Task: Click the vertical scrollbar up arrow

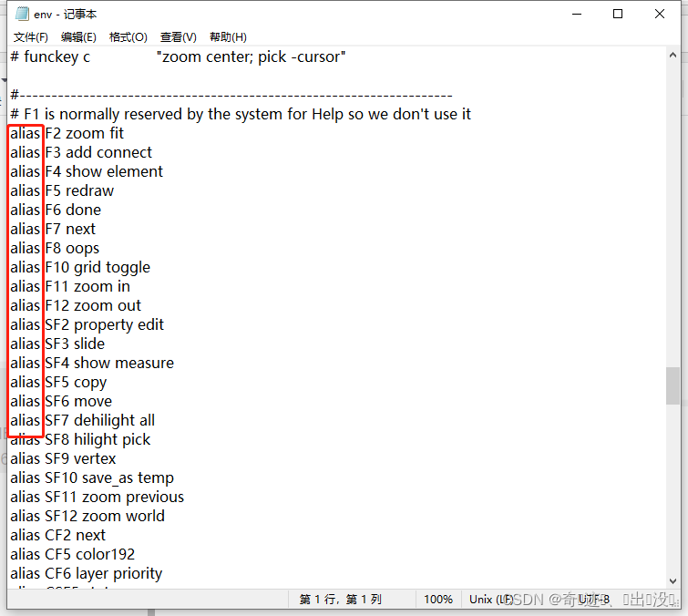Action: [673, 56]
